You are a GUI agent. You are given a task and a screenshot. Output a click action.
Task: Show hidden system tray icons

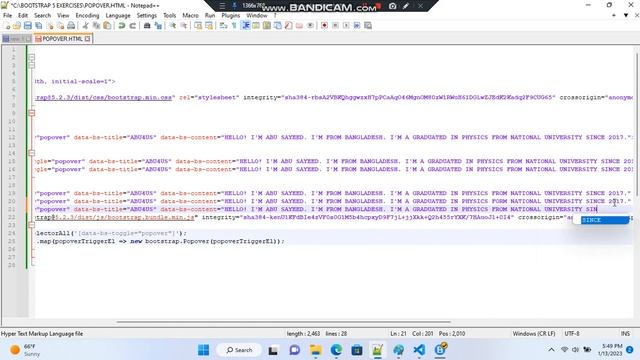click(551, 350)
